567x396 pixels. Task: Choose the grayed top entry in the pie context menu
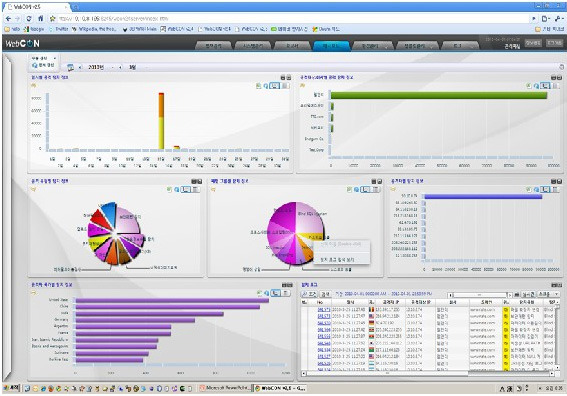pos(341,244)
